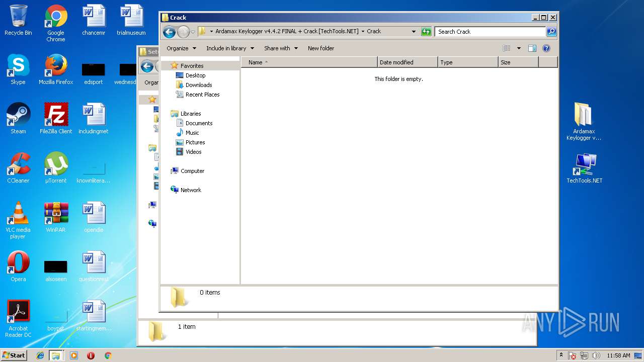Open VLC media player shortcut
The height and width of the screenshot is (362, 644).
pyautogui.click(x=18, y=220)
